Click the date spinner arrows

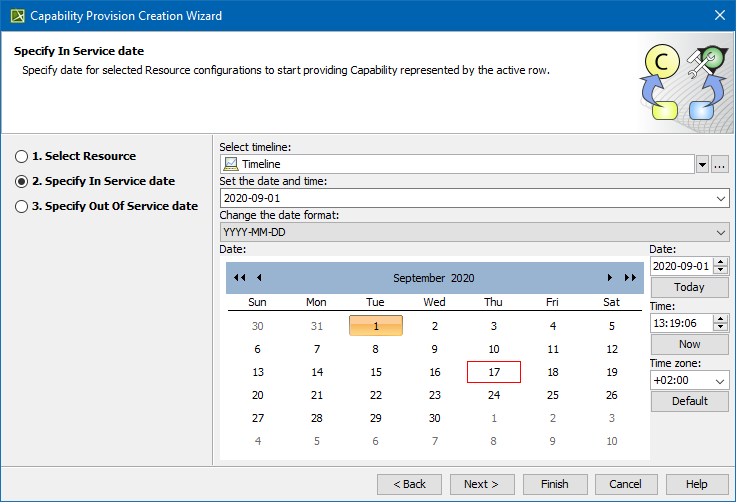point(721,266)
